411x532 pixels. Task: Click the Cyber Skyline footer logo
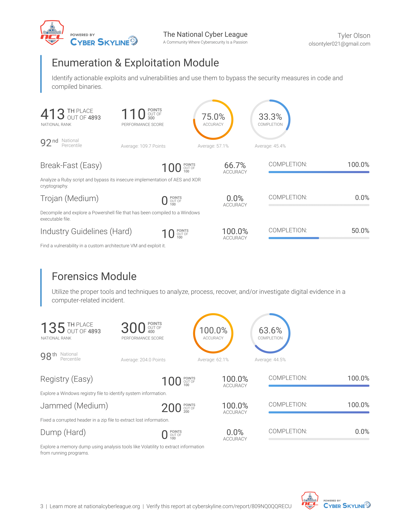(347, 504)
